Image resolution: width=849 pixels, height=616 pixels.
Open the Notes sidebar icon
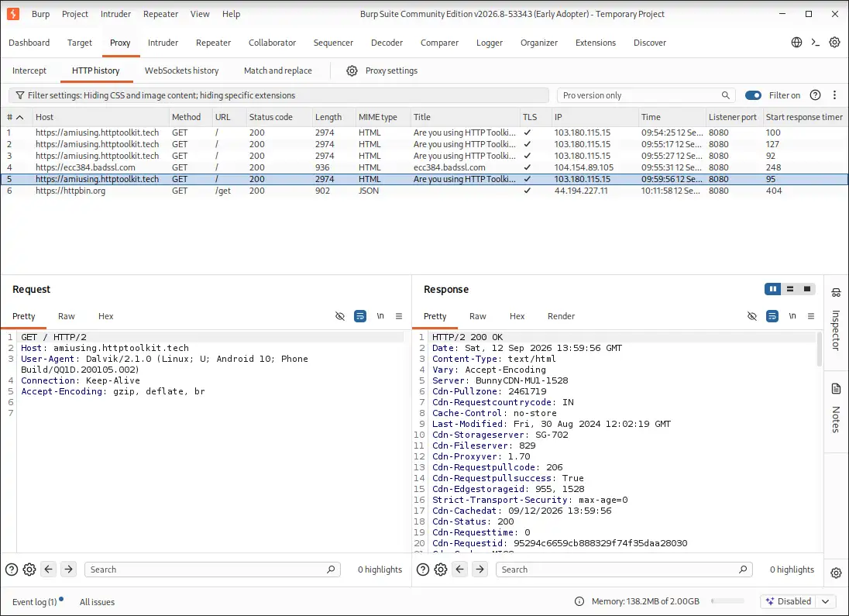pyautogui.click(x=836, y=388)
